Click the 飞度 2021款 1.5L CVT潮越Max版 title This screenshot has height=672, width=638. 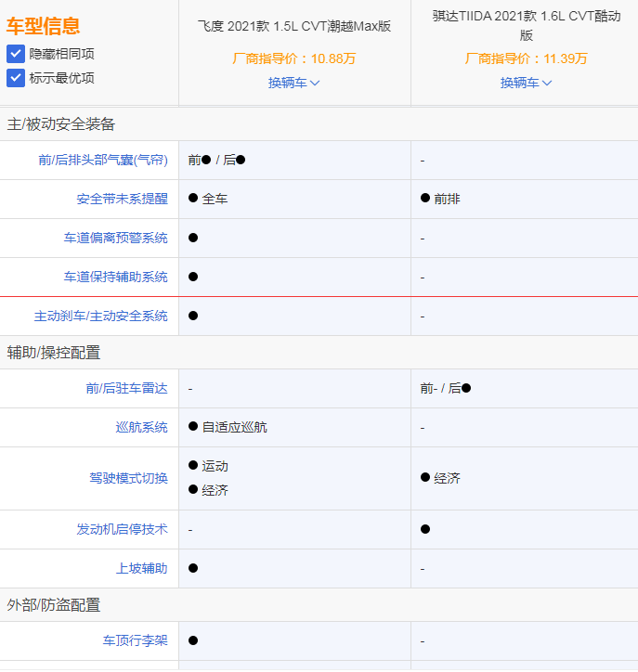point(294,26)
